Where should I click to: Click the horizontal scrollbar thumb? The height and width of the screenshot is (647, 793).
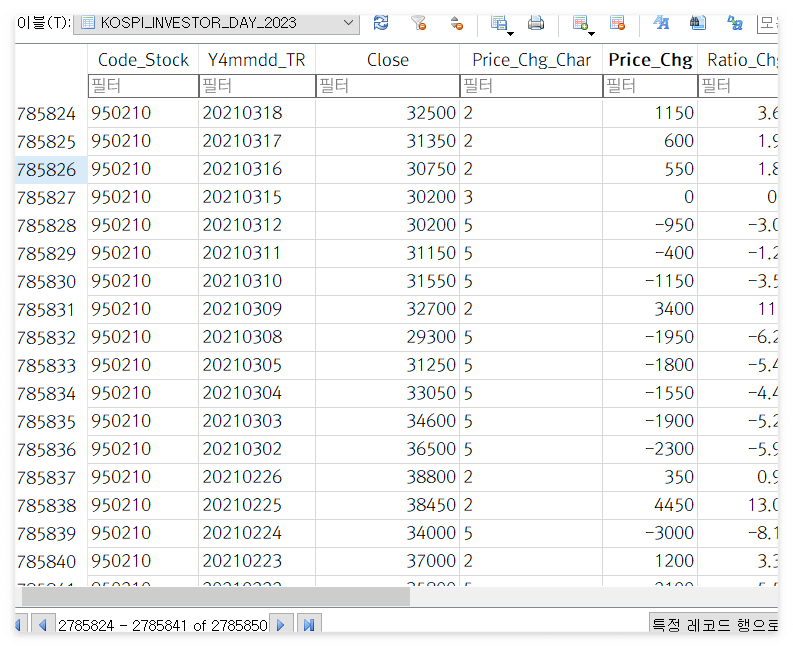point(216,596)
